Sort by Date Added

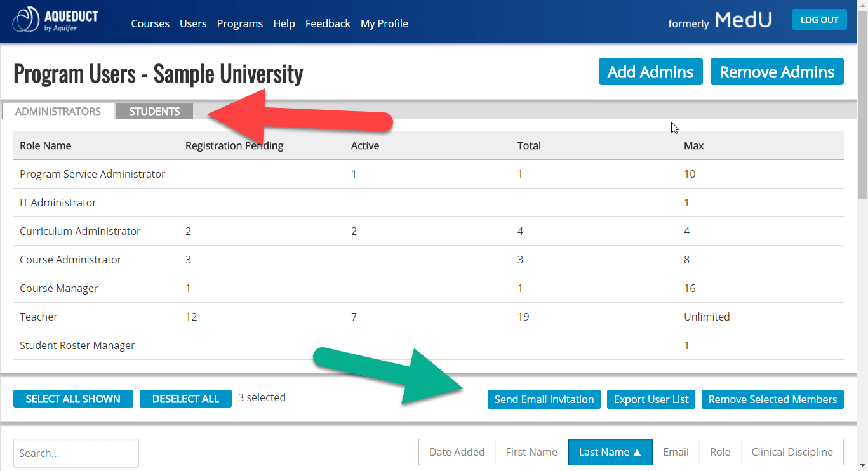click(457, 452)
